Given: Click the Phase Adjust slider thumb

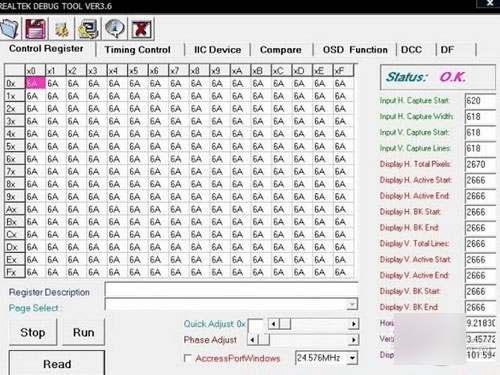Looking at the screenshot, I should 263,340.
